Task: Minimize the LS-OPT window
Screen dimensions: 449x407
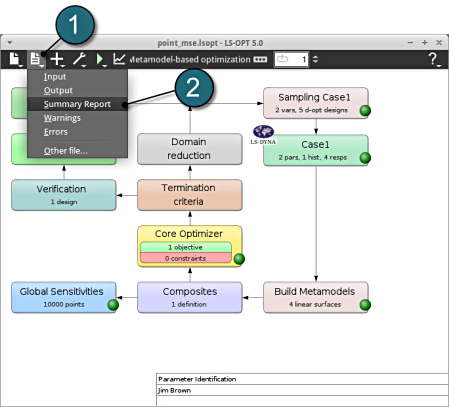Action: (x=410, y=42)
